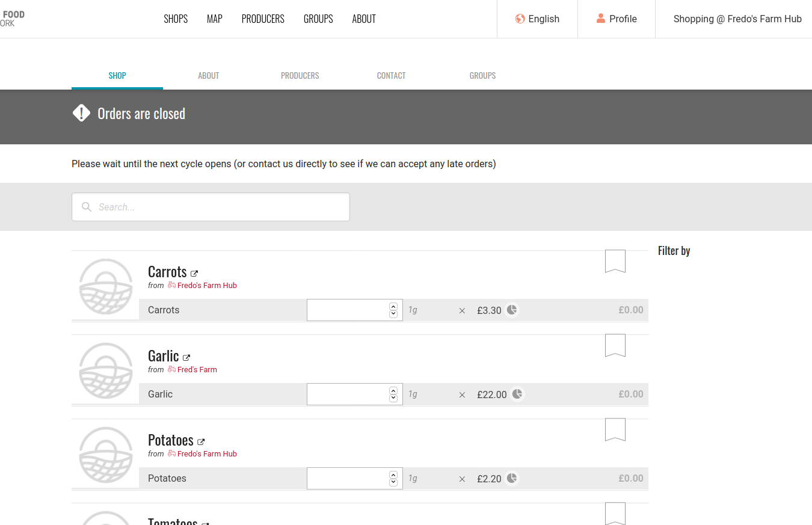Click the globe icon beside English

(520, 19)
